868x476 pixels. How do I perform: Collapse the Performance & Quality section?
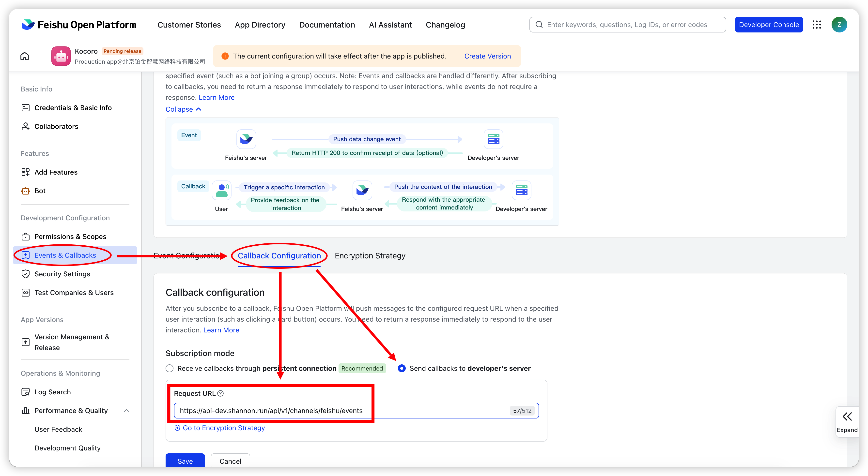click(126, 411)
